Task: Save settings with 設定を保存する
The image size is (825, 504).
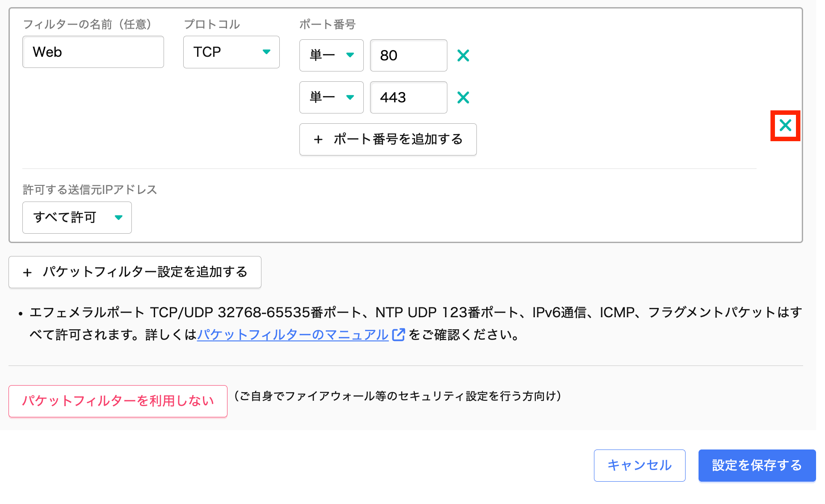Action: click(x=757, y=465)
